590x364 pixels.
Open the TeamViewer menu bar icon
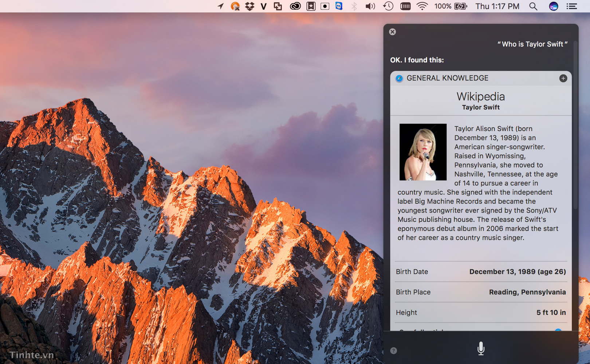pos(339,6)
